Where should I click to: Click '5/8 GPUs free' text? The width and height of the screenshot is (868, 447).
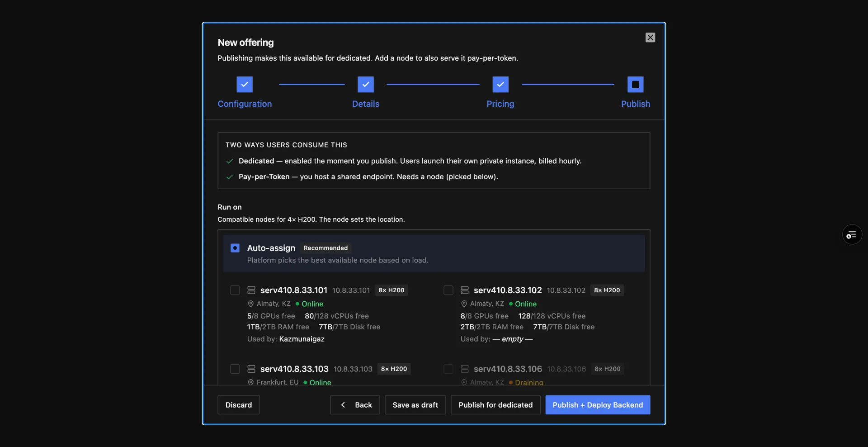click(x=271, y=316)
